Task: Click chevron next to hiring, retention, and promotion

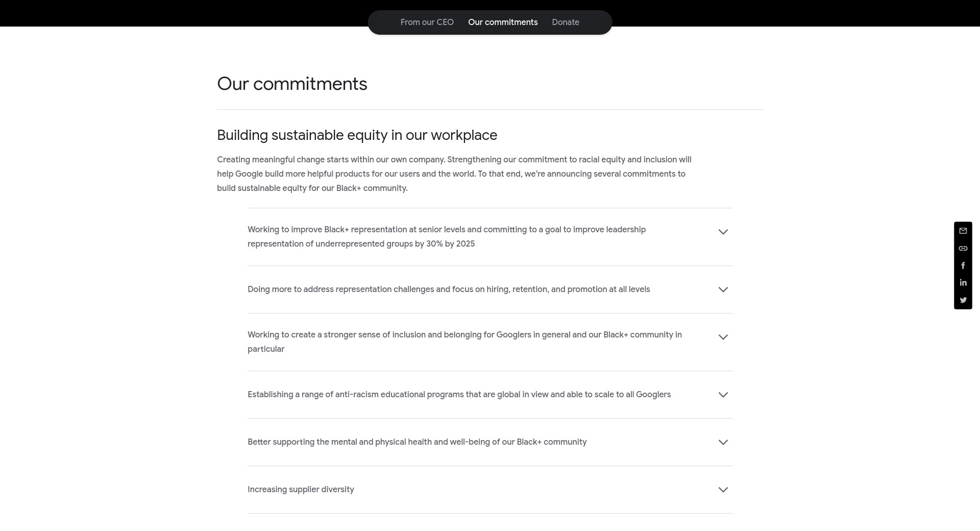Action: tap(723, 289)
